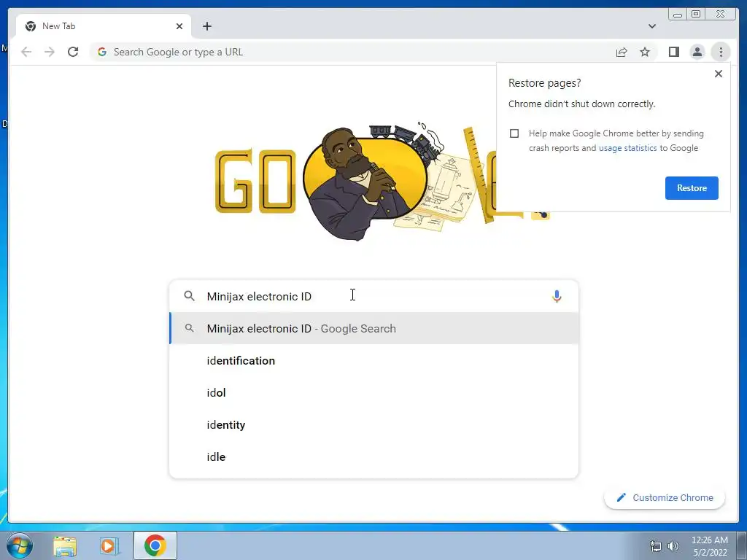Screen dimensions: 747x560
Task: Open File Explorer from the taskbar
Action: (x=65, y=546)
